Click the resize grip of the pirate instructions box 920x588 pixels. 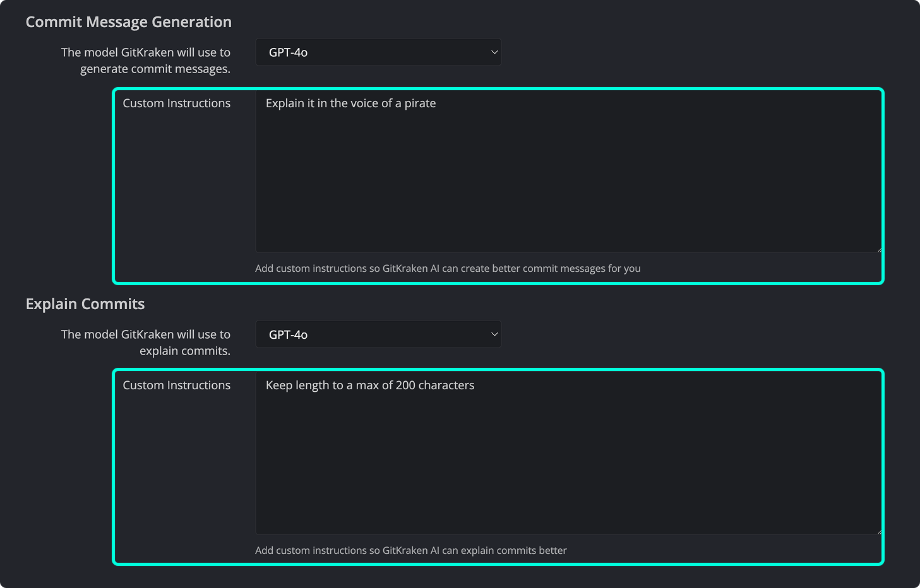[878, 250]
